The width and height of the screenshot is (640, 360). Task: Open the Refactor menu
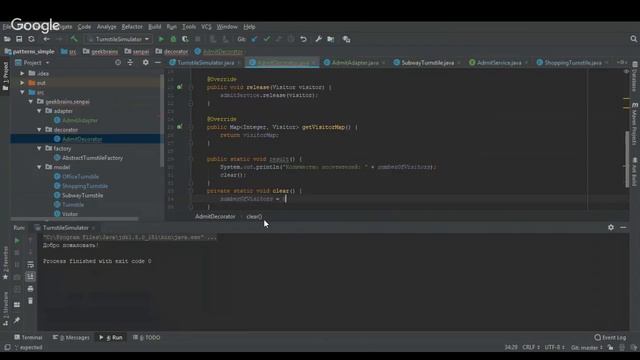[x=132, y=27]
